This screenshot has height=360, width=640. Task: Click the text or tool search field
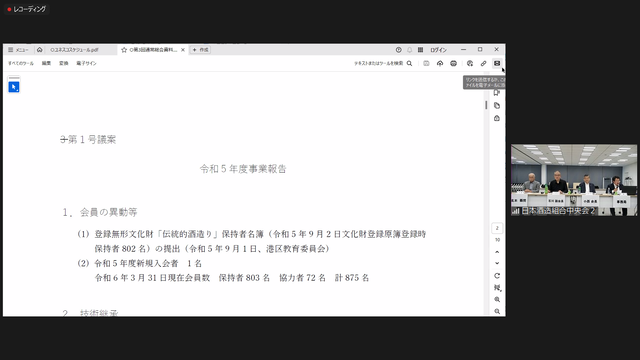(x=378, y=63)
